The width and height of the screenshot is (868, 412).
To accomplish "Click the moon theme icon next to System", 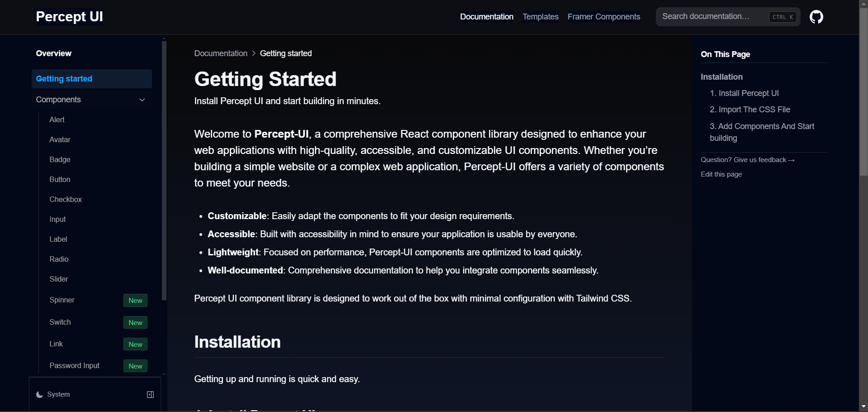I will click(39, 394).
